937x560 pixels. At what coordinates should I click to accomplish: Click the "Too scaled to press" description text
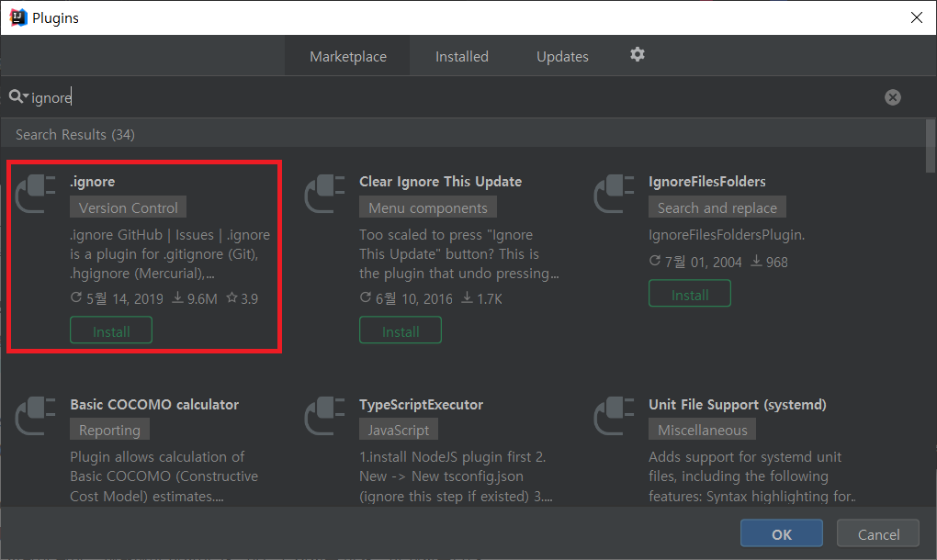[459, 254]
